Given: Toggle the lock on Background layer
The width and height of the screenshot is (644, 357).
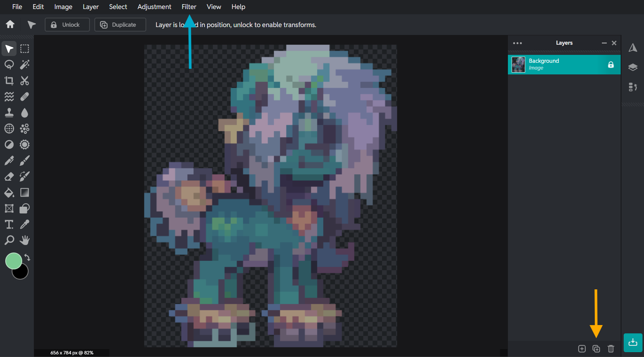Looking at the screenshot, I should coord(611,65).
